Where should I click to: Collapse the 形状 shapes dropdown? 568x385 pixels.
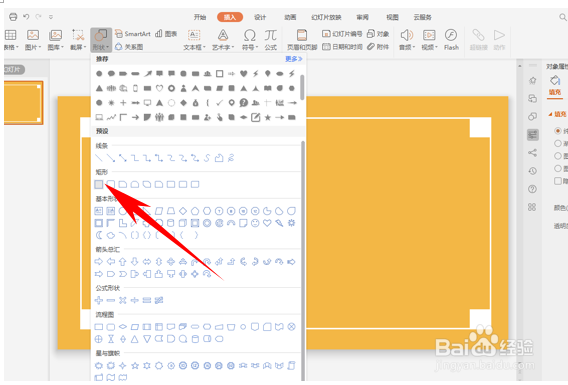(x=101, y=40)
